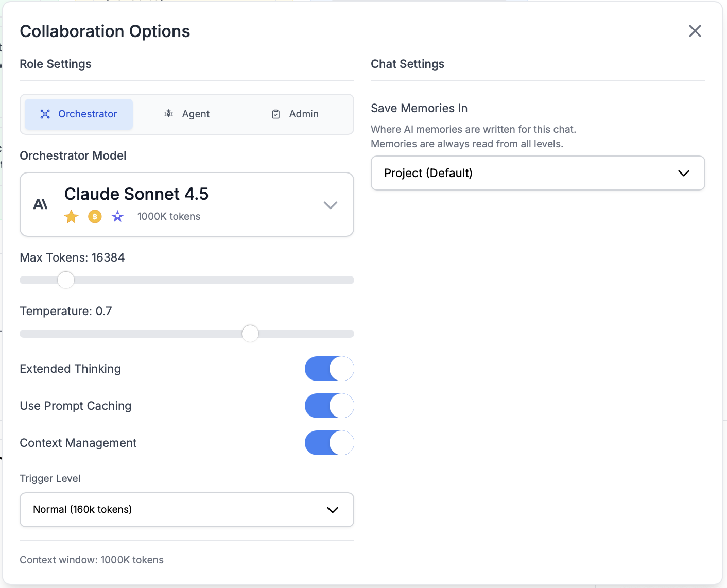Open the Trigger Level dropdown
Viewport: 727px width, 588px height.
[187, 510]
